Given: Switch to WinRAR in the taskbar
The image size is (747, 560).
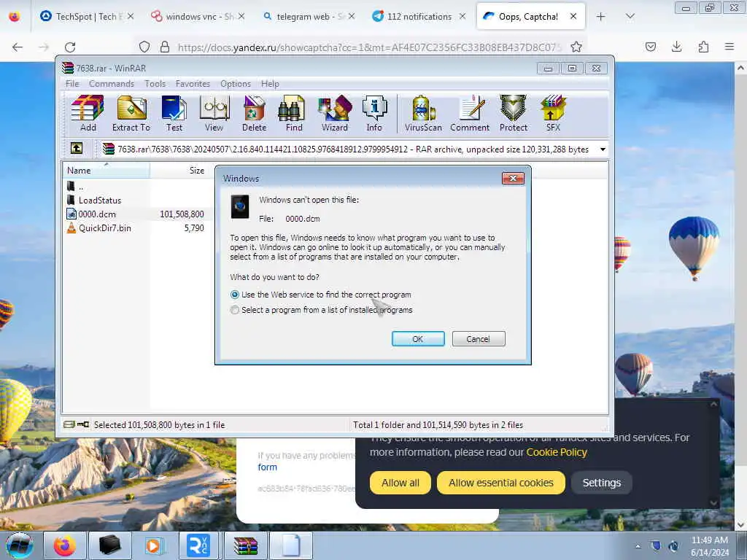Looking at the screenshot, I should tap(246, 545).
